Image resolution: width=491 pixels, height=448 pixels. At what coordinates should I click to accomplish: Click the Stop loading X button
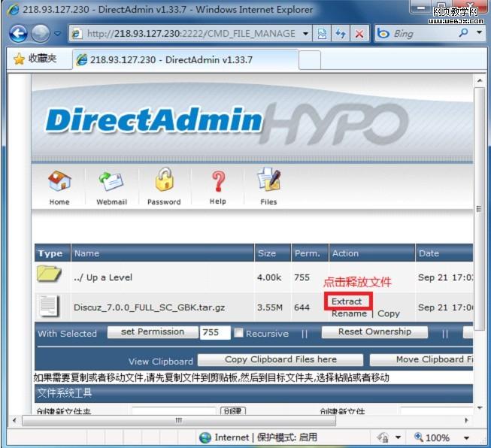pos(359,34)
